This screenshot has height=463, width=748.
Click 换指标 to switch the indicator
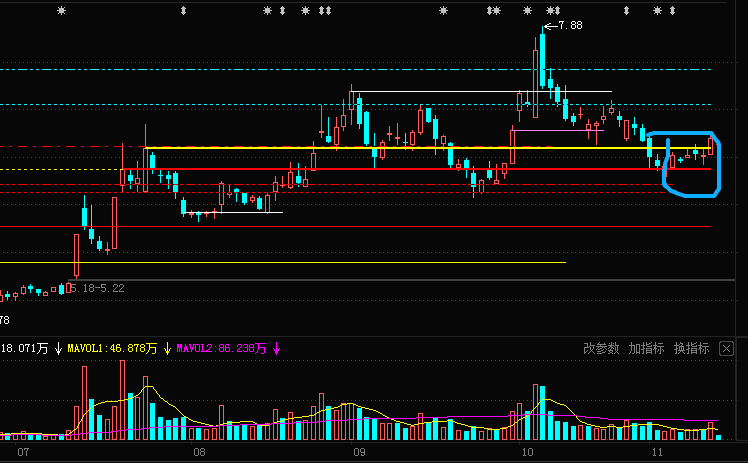pyautogui.click(x=692, y=349)
